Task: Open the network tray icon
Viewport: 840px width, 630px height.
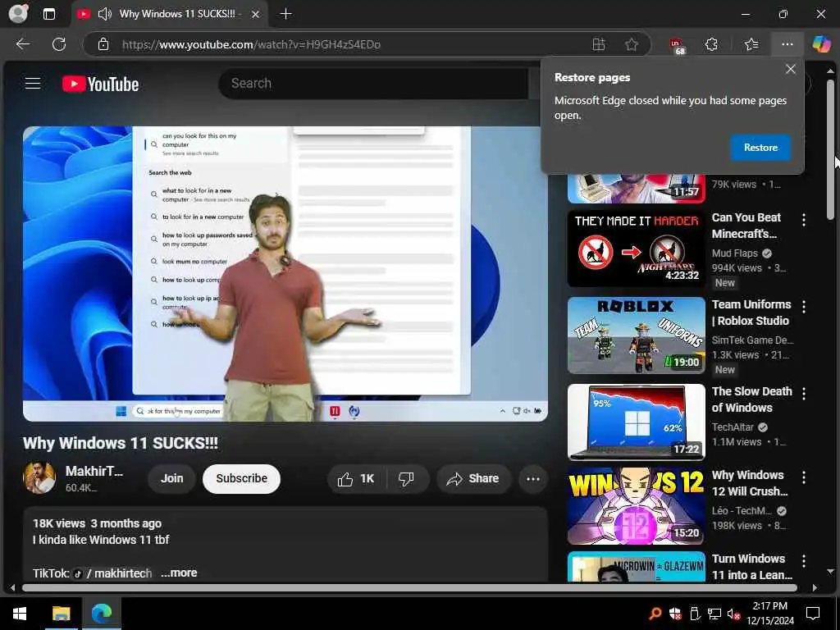Action: coord(714,614)
